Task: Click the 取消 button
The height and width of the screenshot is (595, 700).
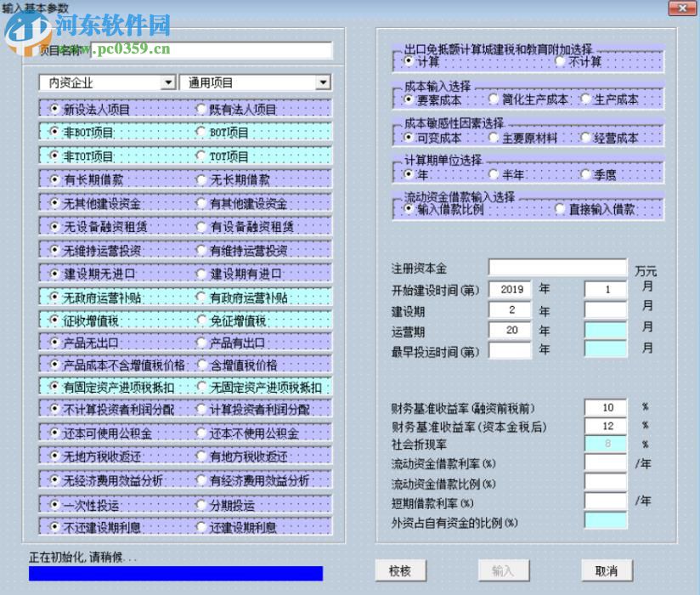Action: [x=606, y=570]
